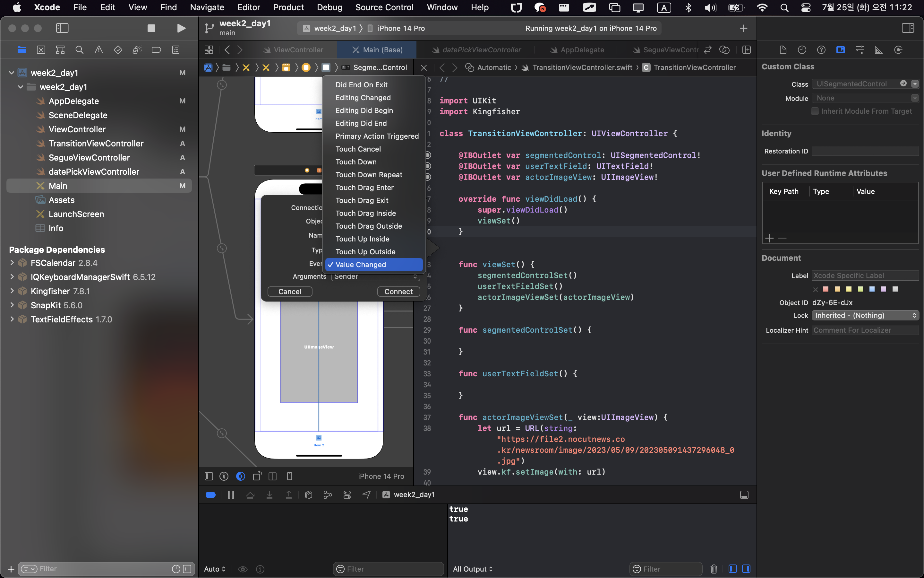924x578 pixels.
Task: Cancel the connection popover
Action: tap(290, 291)
